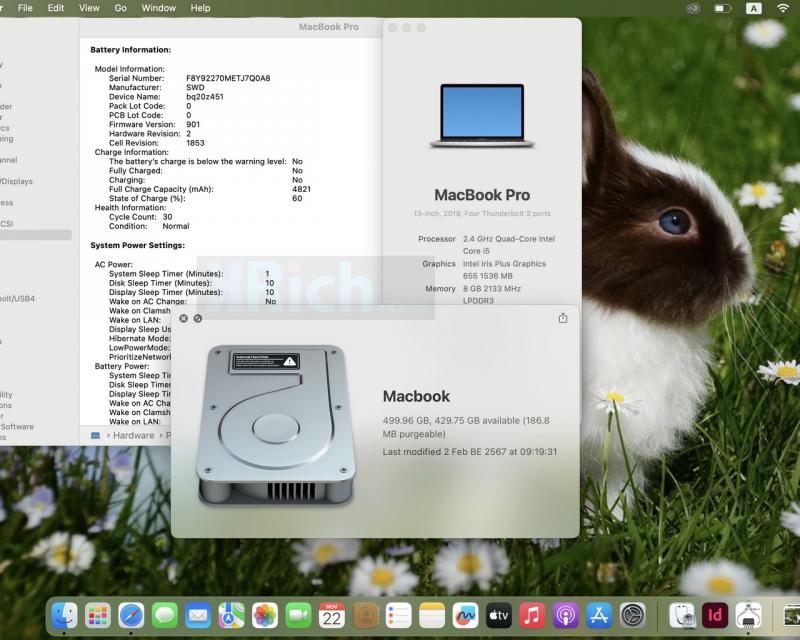
Task: Open App Store in the Dock
Action: [599, 616]
